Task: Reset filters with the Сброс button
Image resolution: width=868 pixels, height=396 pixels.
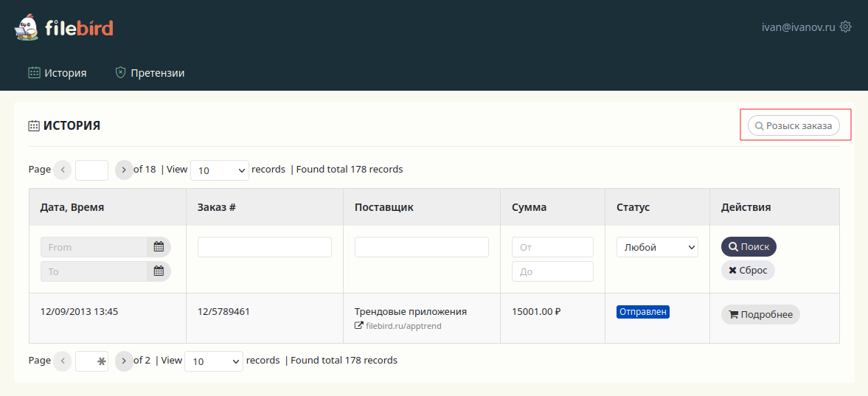Action: 748,271
